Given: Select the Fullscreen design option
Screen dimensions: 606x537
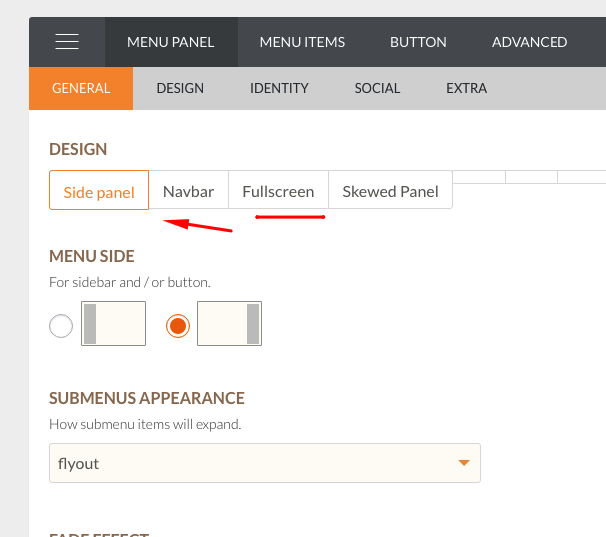Looking at the screenshot, I should point(278,190).
